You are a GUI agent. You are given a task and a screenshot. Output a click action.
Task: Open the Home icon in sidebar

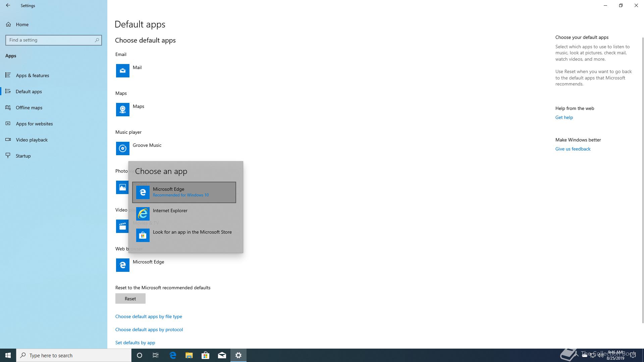[x=8, y=24]
